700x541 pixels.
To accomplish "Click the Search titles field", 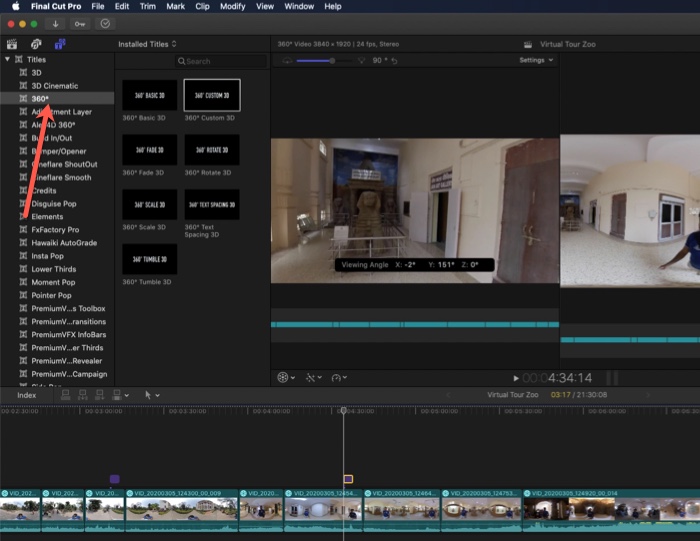I will pyautogui.click(x=221, y=61).
